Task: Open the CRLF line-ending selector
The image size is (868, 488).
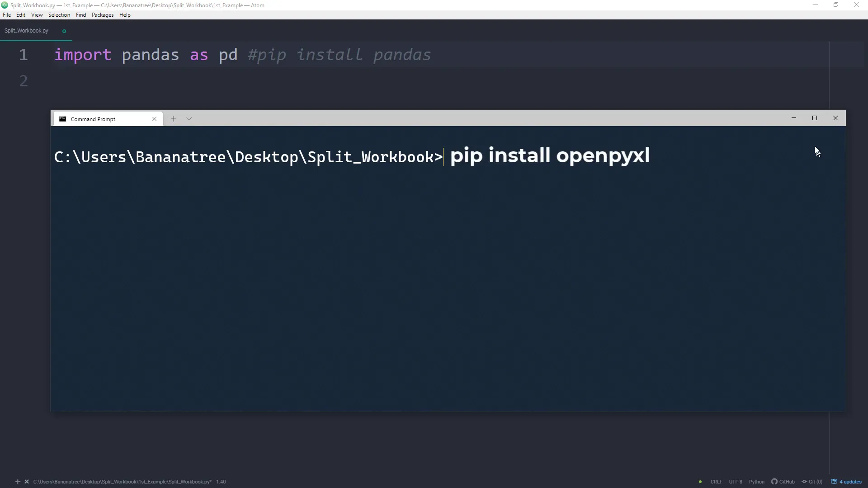Action: point(716,482)
